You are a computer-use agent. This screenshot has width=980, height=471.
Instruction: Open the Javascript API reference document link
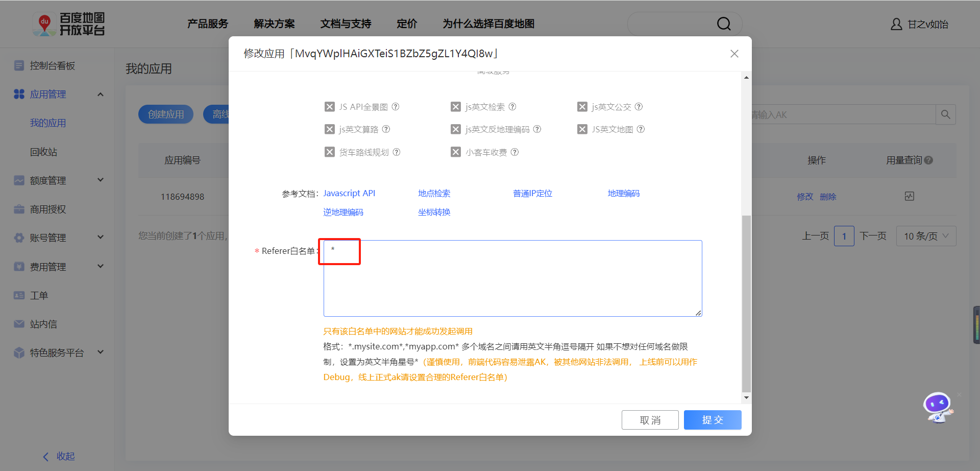click(350, 193)
